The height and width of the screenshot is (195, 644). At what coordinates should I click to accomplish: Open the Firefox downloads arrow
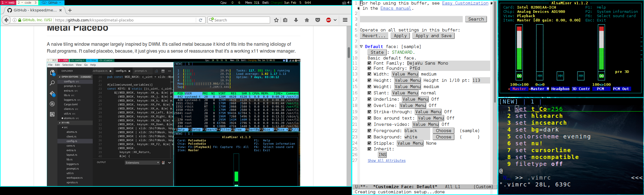[296, 20]
